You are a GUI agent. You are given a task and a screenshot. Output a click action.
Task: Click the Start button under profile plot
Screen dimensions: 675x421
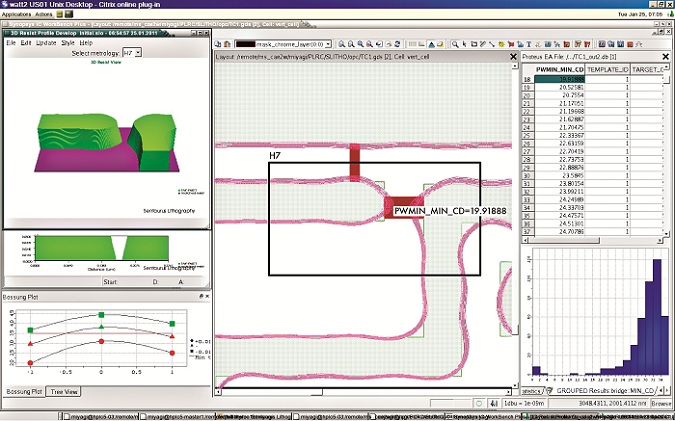pos(111,283)
